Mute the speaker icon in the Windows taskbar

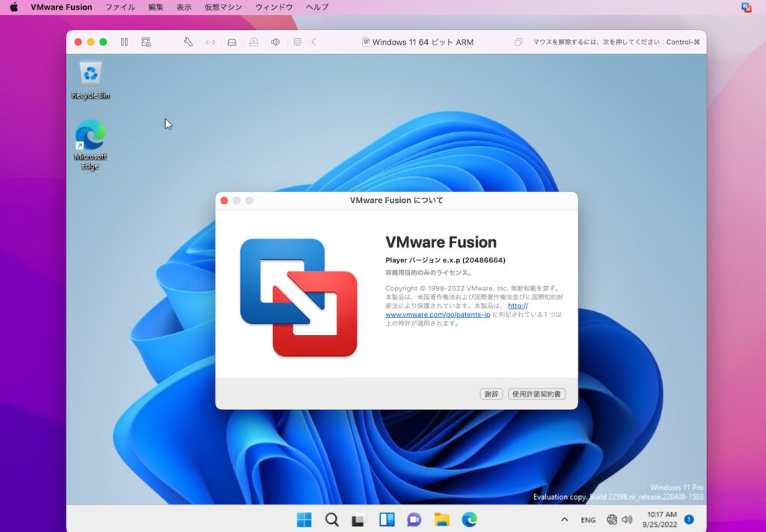click(628, 519)
